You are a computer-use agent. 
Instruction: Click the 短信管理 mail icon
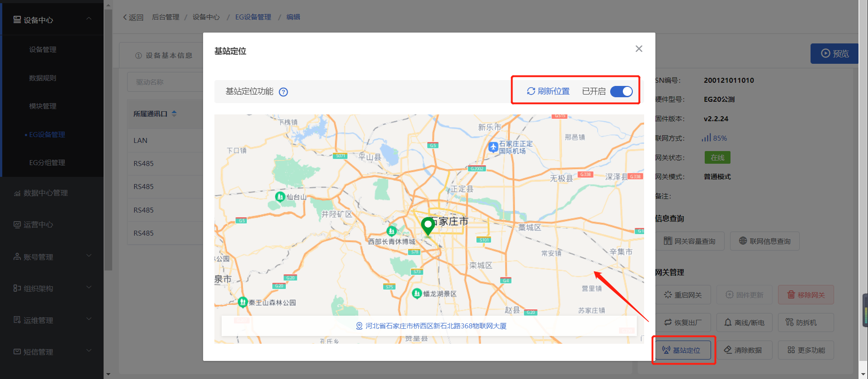click(x=17, y=351)
